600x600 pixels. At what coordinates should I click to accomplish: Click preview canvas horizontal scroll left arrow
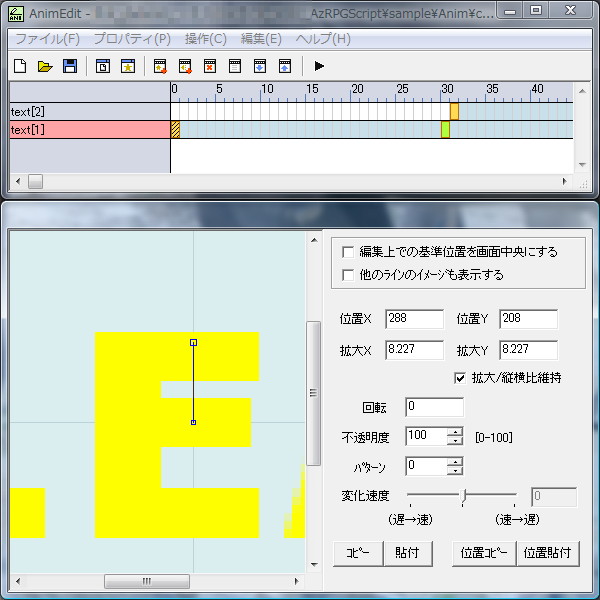[x=18, y=581]
